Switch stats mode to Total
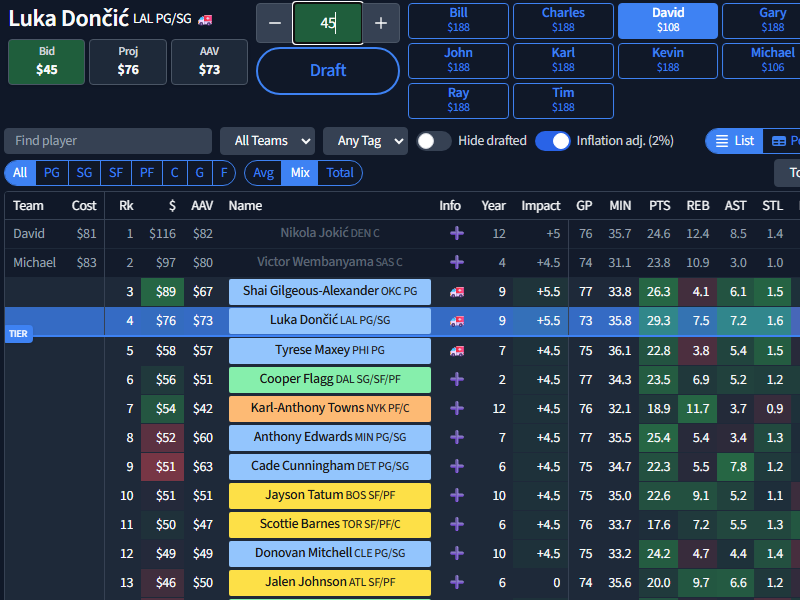 [x=340, y=172]
